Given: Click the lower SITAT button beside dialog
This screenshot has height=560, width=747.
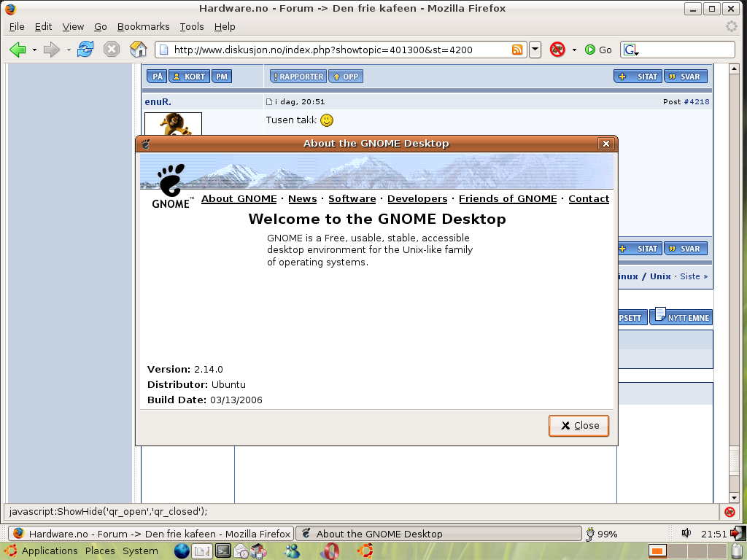Looking at the screenshot, I should tap(640, 249).
